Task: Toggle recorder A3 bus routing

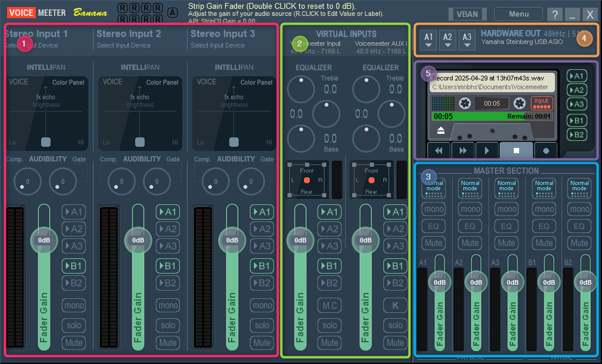Action: (x=577, y=104)
